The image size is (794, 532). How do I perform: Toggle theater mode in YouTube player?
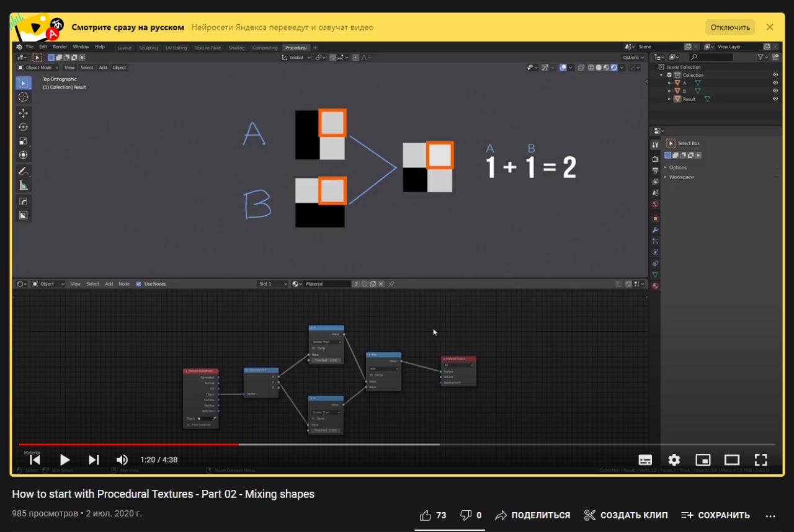(732, 460)
